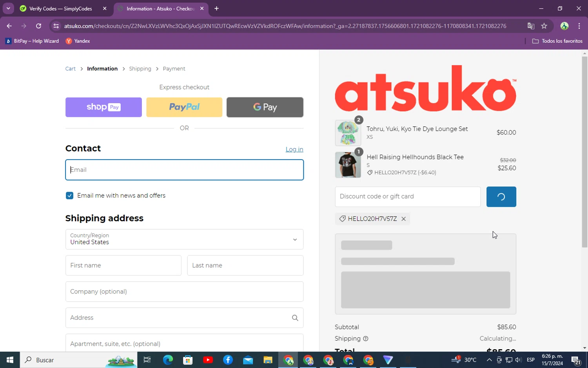The width and height of the screenshot is (588, 368).
Task: Open the Chrome profile avatar
Action: [x=564, y=26]
